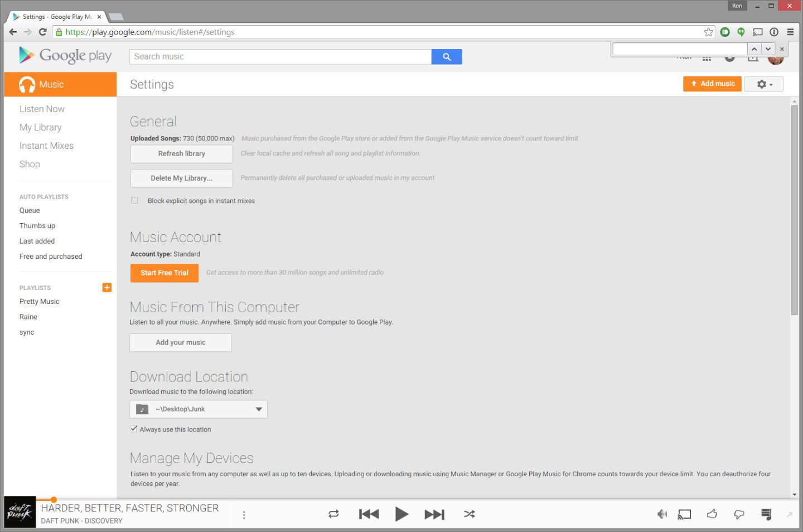Click the Daft Punk album art thumbnail

20,512
